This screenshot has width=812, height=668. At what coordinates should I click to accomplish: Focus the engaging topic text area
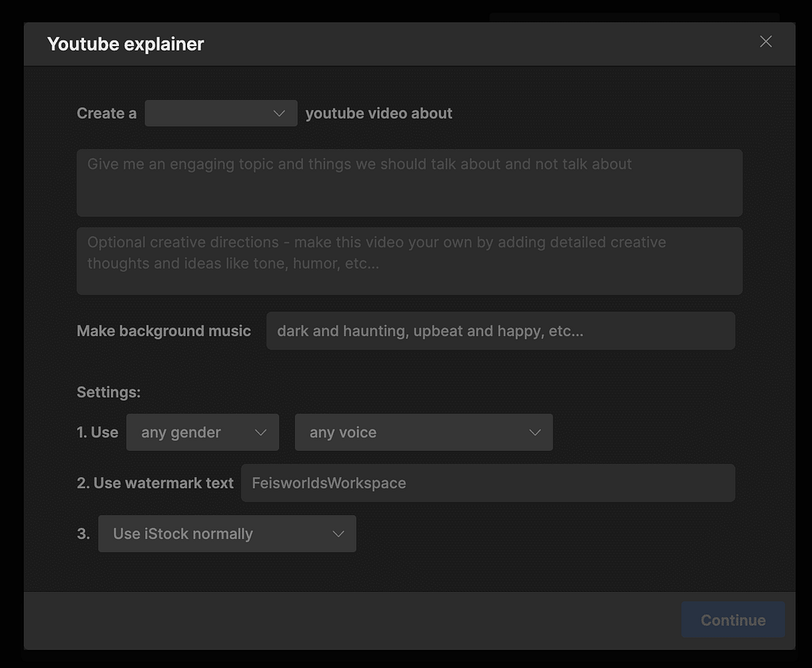pyautogui.click(x=409, y=182)
